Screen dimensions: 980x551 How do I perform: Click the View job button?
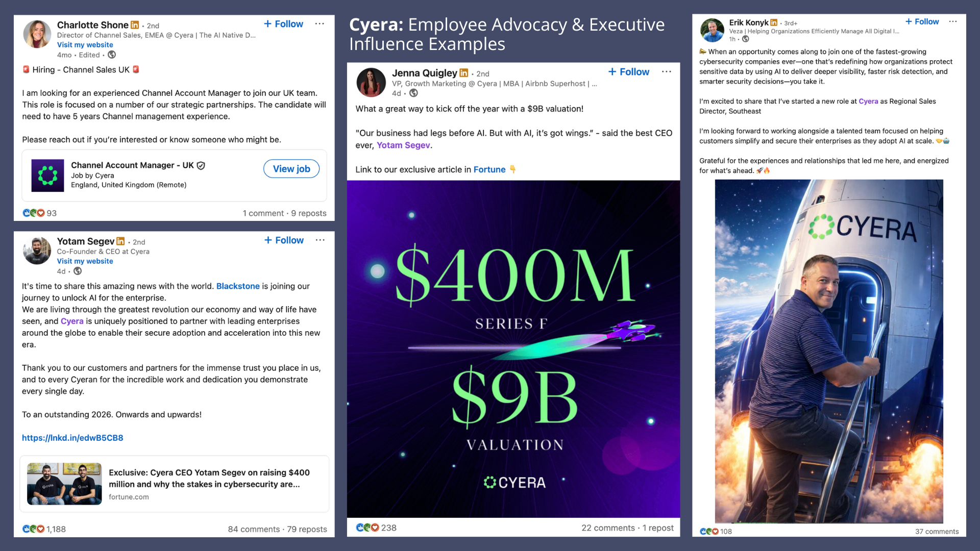pos(291,169)
